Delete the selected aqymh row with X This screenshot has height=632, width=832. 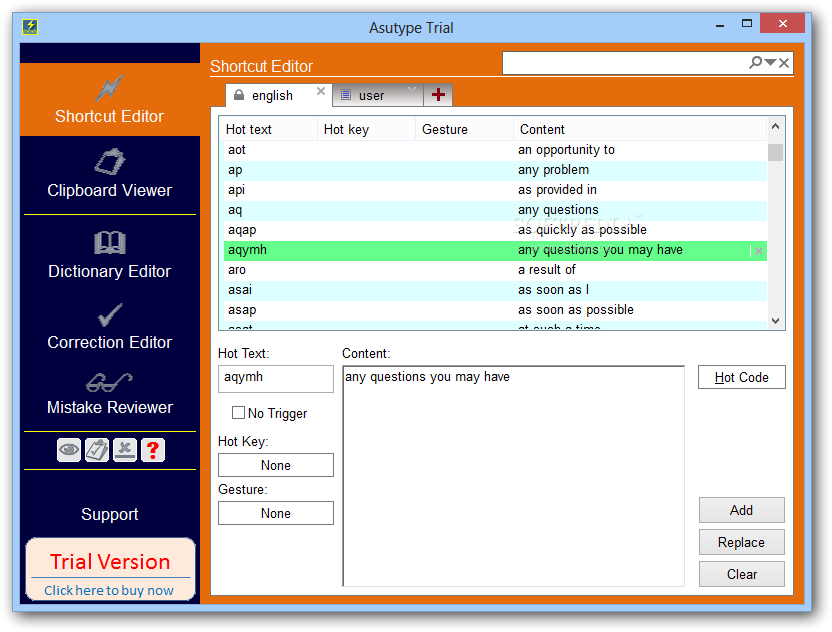(759, 251)
